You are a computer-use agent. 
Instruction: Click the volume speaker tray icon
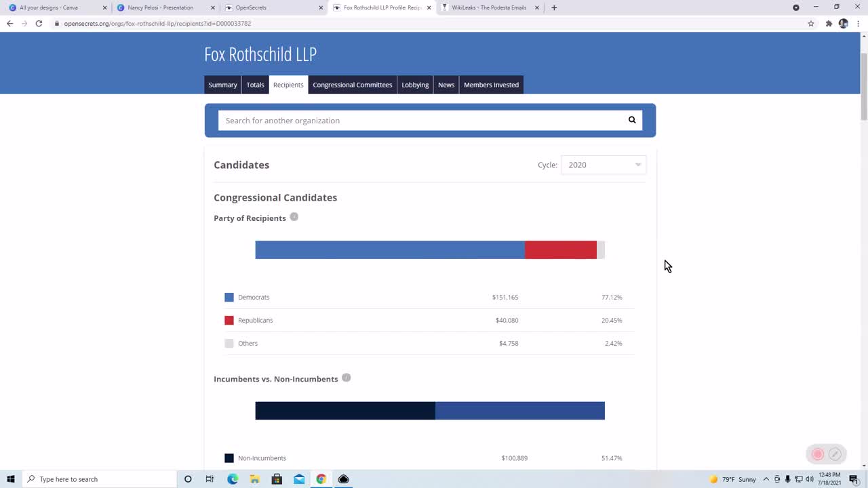click(809, 479)
